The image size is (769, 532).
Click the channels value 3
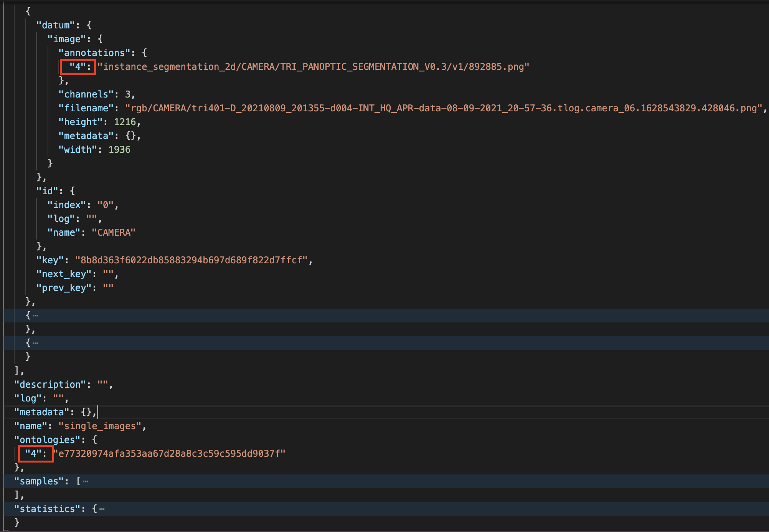coord(128,94)
